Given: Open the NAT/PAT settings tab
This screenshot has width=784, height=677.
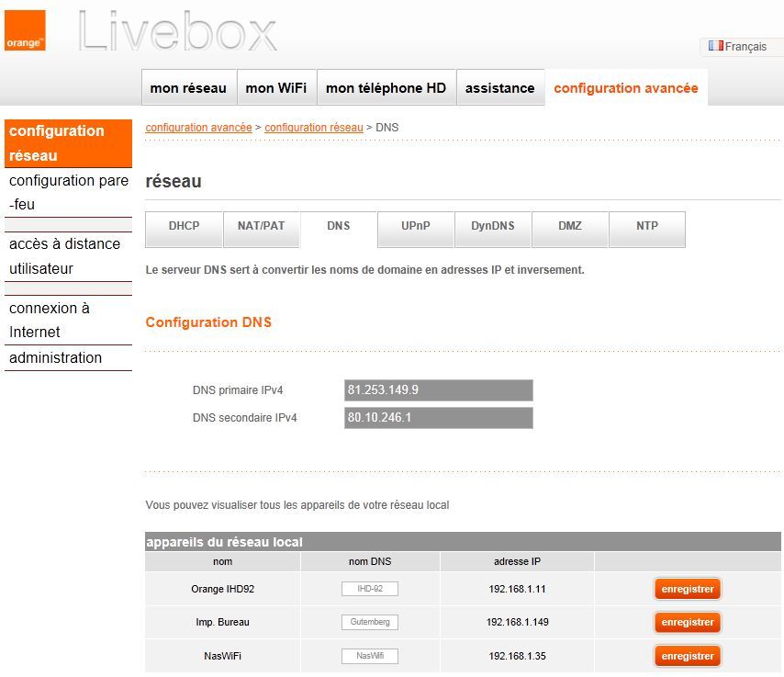Looking at the screenshot, I should (262, 226).
